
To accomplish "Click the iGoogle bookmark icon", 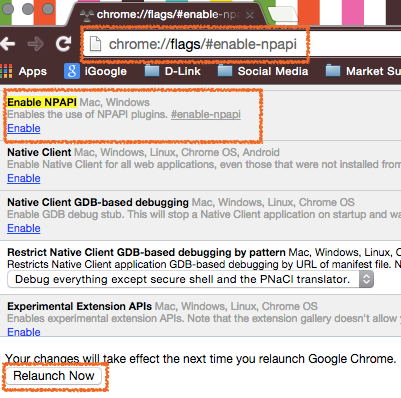I will pos(72,71).
